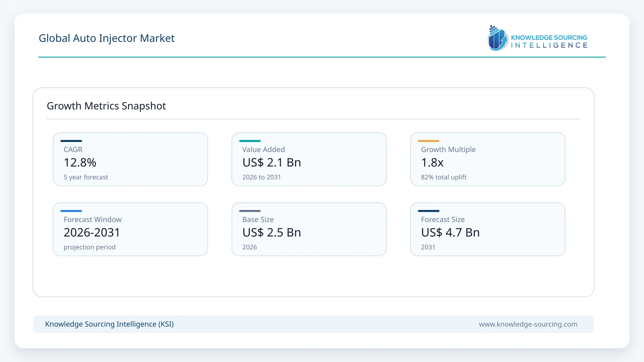Image resolution: width=644 pixels, height=362 pixels.
Task: Click the Forecast Size label
Action: tap(443, 220)
